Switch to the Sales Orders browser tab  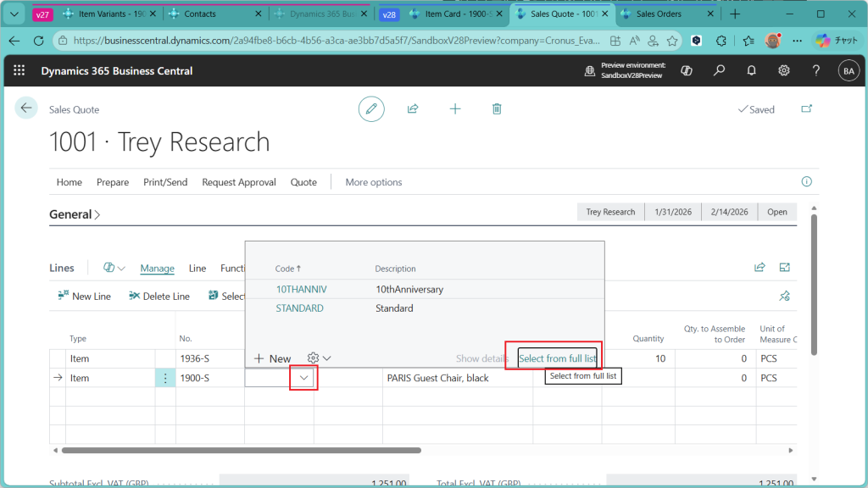tap(659, 14)
